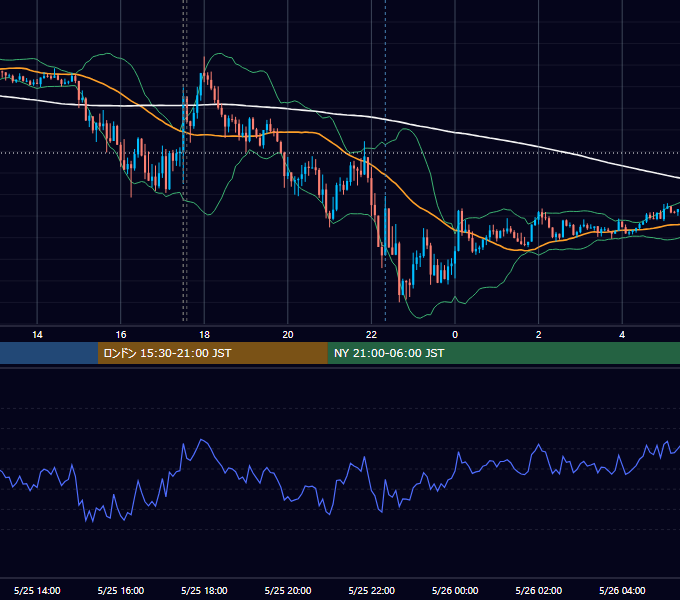Screen dimensions: 680x600
Task: Click the blue session bar before London
Action: pos(49,353)
